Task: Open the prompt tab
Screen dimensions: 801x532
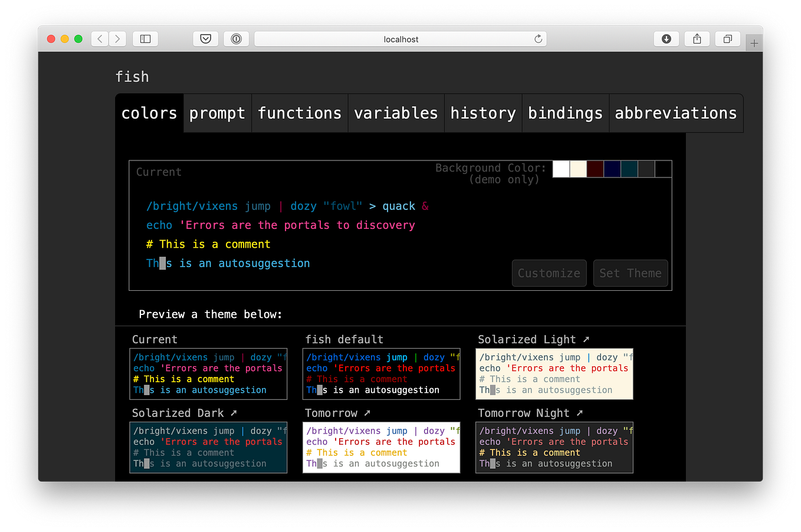Action: 217,113
